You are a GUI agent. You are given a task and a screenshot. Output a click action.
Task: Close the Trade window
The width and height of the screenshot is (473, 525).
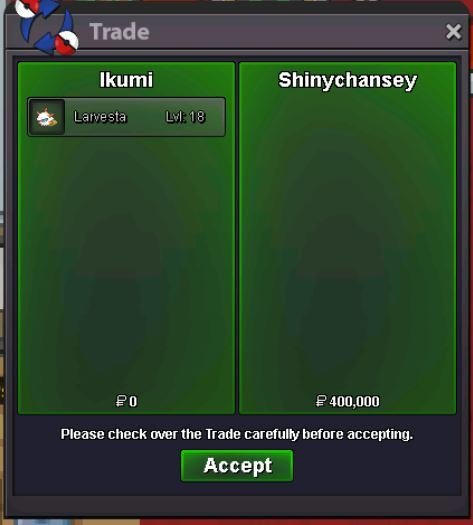pos(454,32)
